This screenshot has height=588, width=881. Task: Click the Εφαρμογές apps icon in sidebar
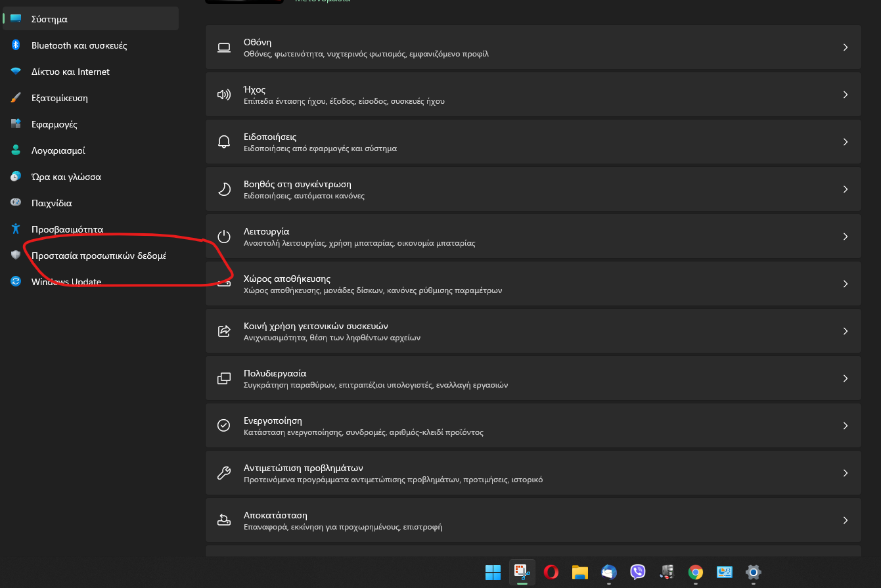[16, 124]
